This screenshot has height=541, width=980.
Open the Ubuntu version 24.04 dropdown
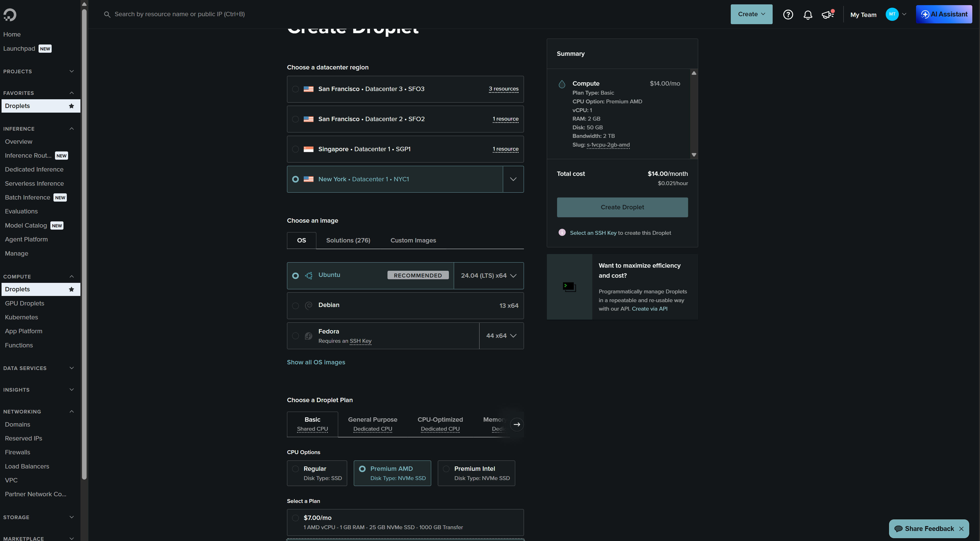(x=488, y=276)
